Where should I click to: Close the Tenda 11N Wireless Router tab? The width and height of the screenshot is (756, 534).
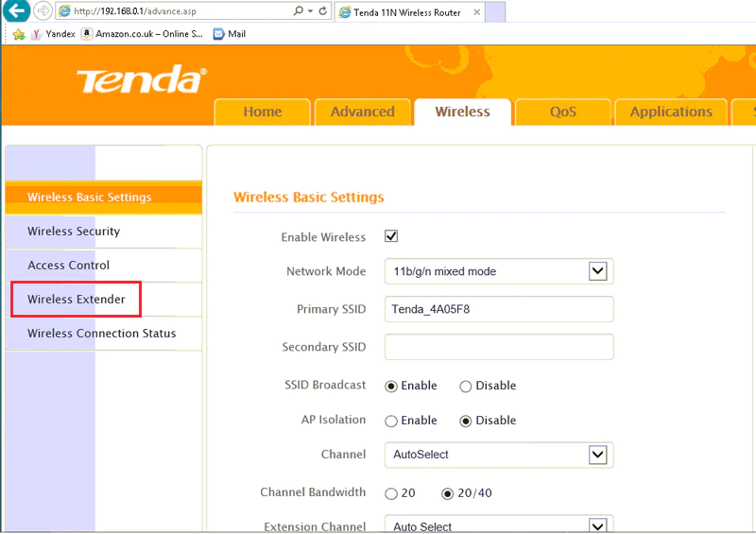point(476,12)
